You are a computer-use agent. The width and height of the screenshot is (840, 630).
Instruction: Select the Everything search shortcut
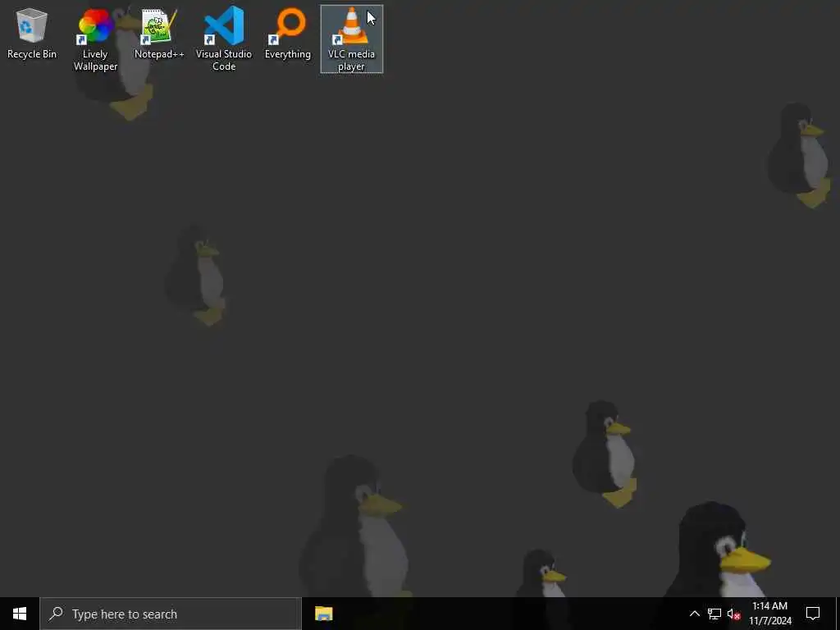(288, 34)
